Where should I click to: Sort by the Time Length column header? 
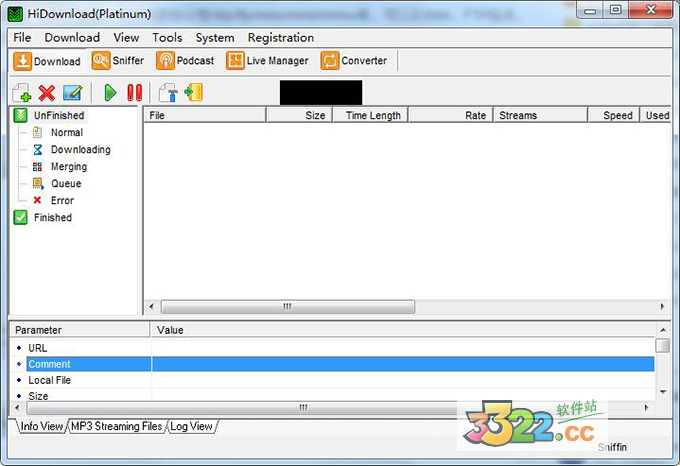coord(370,115)
